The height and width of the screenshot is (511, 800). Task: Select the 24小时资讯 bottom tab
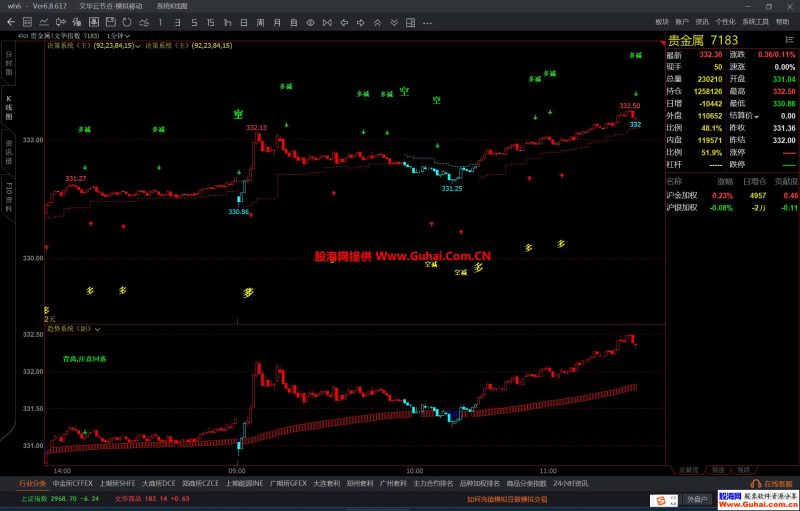point(570,483)
